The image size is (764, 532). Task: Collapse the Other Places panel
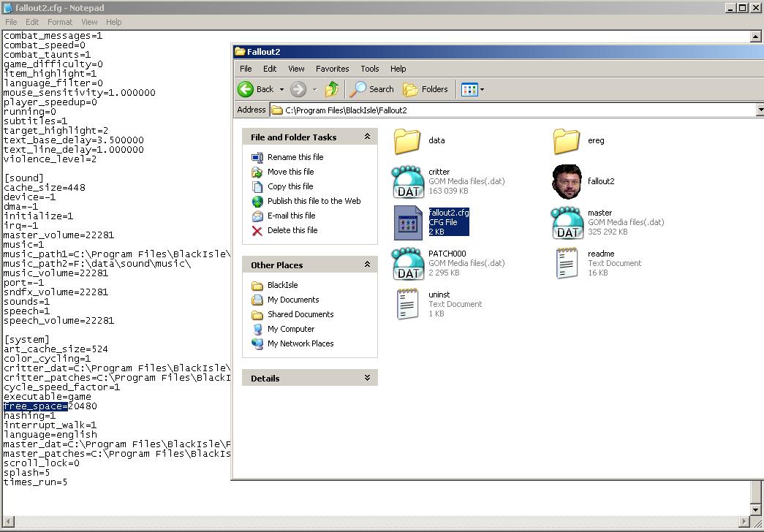click(368, 265)
